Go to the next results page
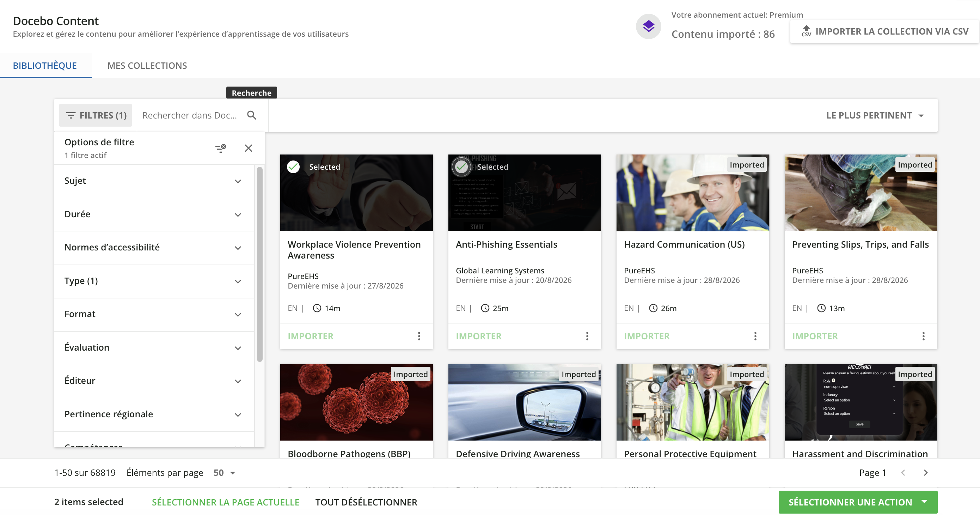This screenshot has width=980, height=515. pyautogui.click(x=926, y=473)
